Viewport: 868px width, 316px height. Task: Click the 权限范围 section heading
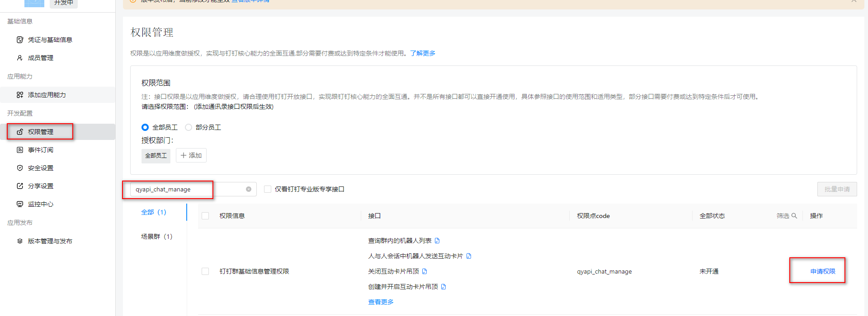tap(156, 83)
